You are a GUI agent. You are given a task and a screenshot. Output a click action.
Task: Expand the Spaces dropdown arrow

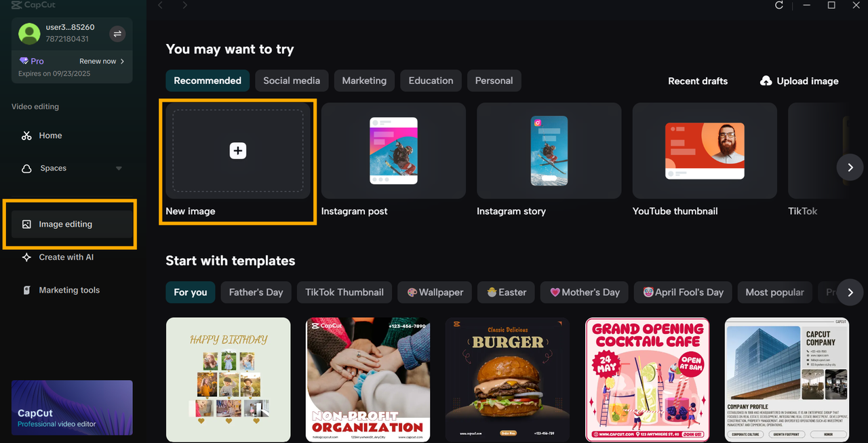pyautogui.click(x=119, y=169)
